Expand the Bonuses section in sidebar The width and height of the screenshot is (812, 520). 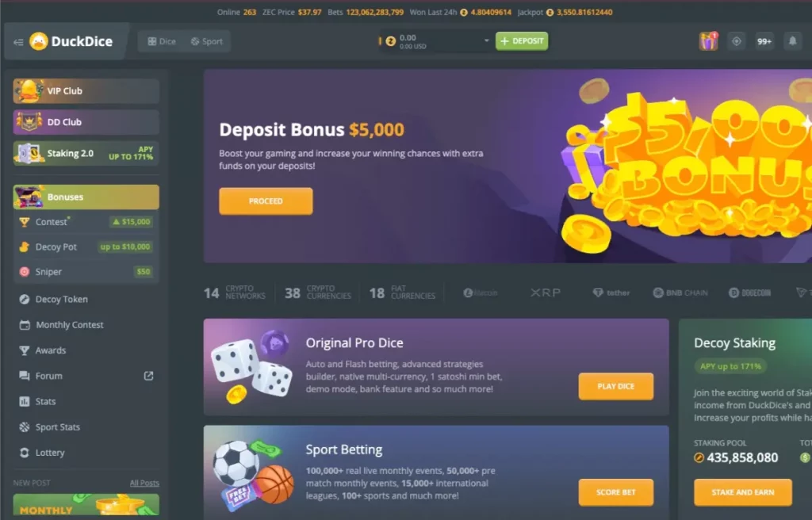pyautogui.click(x=86, y=197)
